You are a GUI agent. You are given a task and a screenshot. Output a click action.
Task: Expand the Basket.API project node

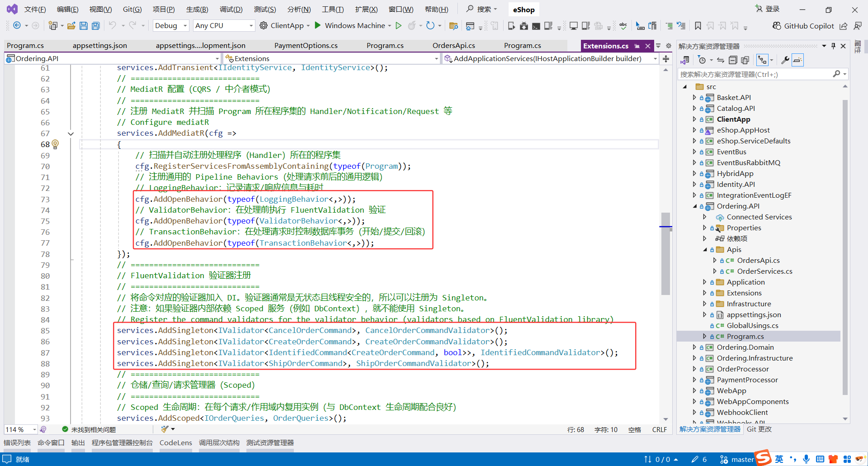click(x=695, y=98)
